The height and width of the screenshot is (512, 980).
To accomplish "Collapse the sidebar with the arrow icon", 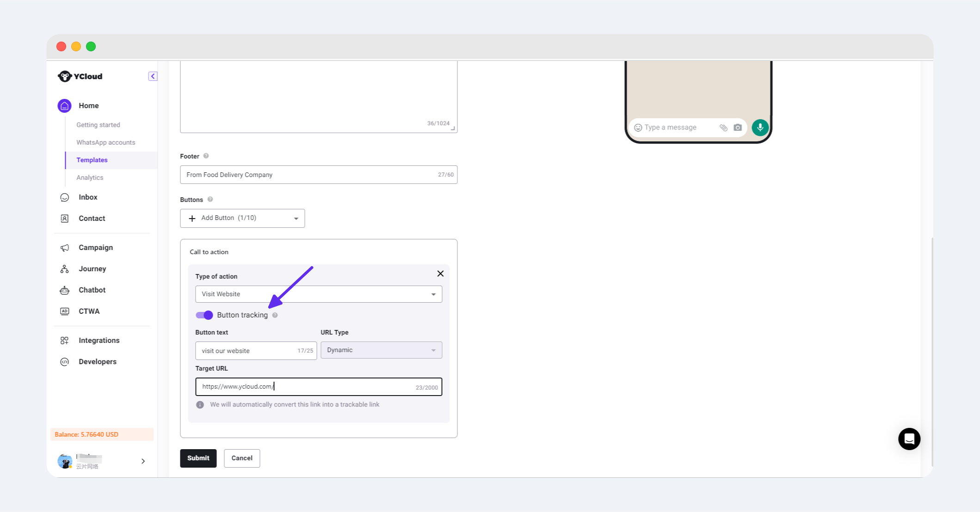I will coord(153,76).
